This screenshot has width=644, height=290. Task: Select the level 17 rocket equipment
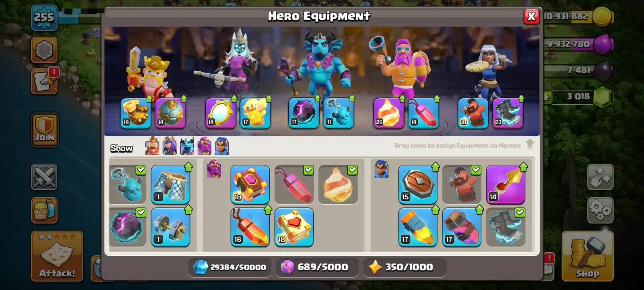418,227
